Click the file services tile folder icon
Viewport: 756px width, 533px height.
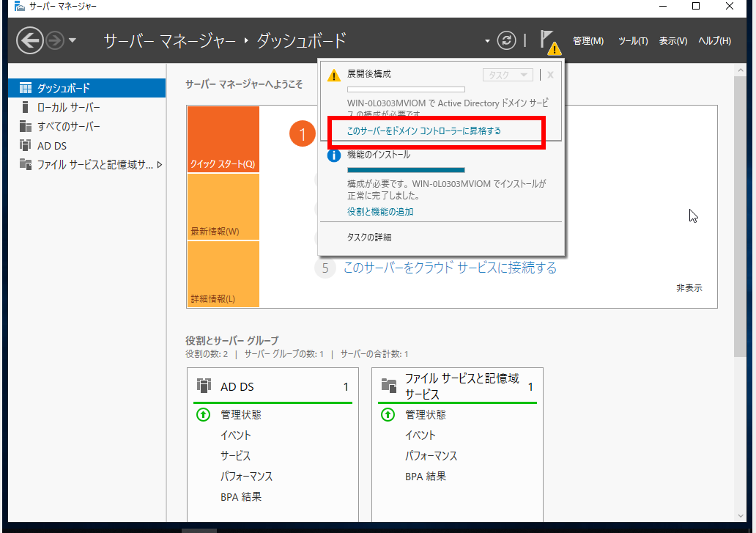388,386
